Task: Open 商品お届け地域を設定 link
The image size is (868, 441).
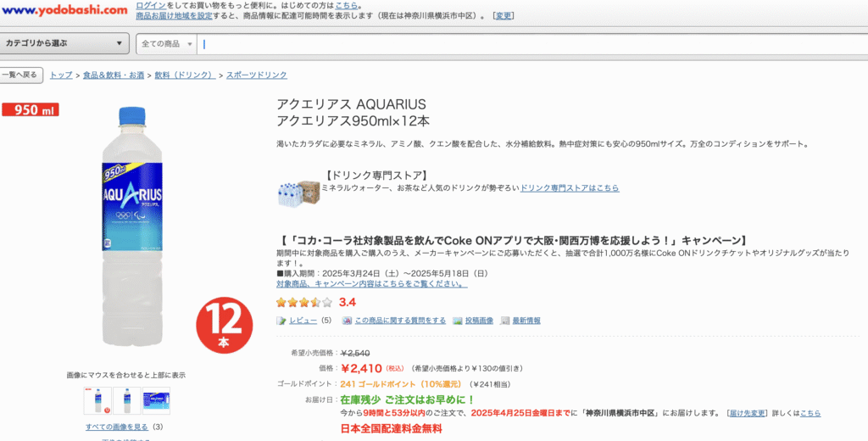Action: (174, 15)
